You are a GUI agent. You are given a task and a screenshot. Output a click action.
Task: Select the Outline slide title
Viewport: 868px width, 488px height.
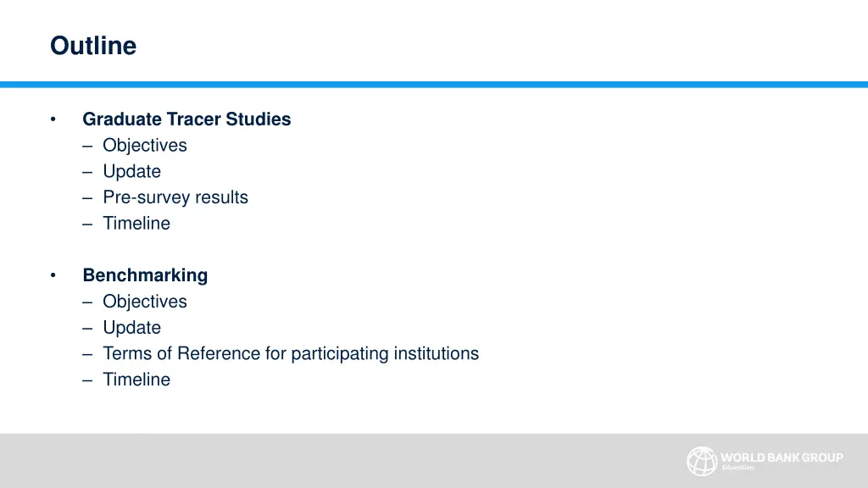[93, 46]
